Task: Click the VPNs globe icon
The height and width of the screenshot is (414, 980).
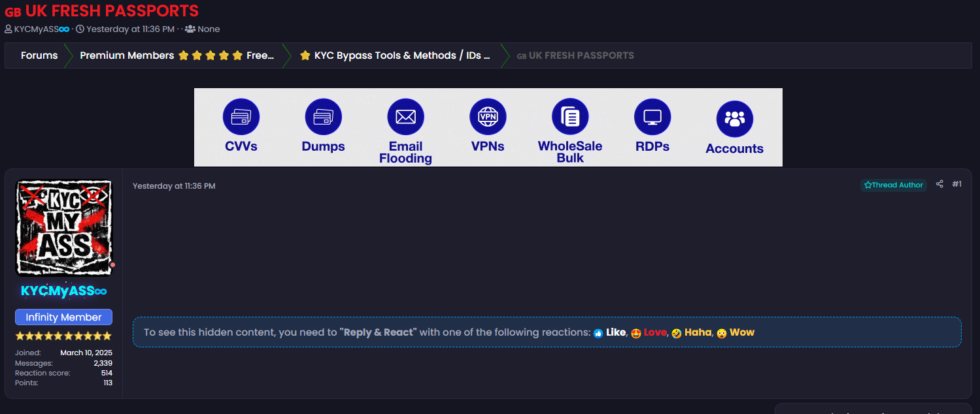Action: [x=488, y=117]
